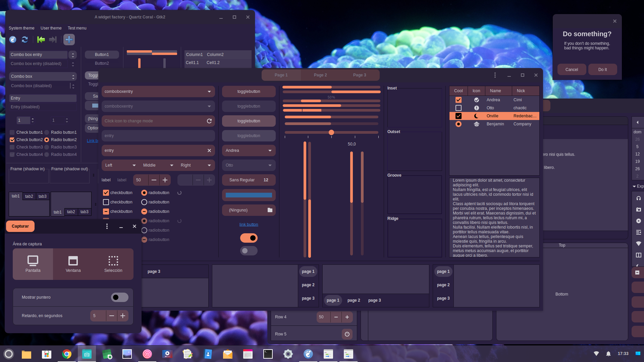The width and height of the screenshot is (644, 362).
Task: Click the reload icon in the 'Click icon to change mode' entry
Action: (x=209, y=121)
